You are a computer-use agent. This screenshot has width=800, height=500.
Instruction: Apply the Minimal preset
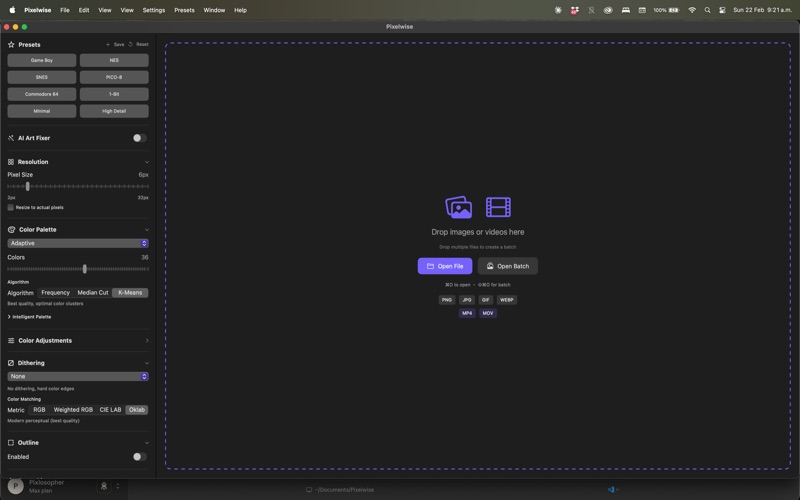coord(42,111)
